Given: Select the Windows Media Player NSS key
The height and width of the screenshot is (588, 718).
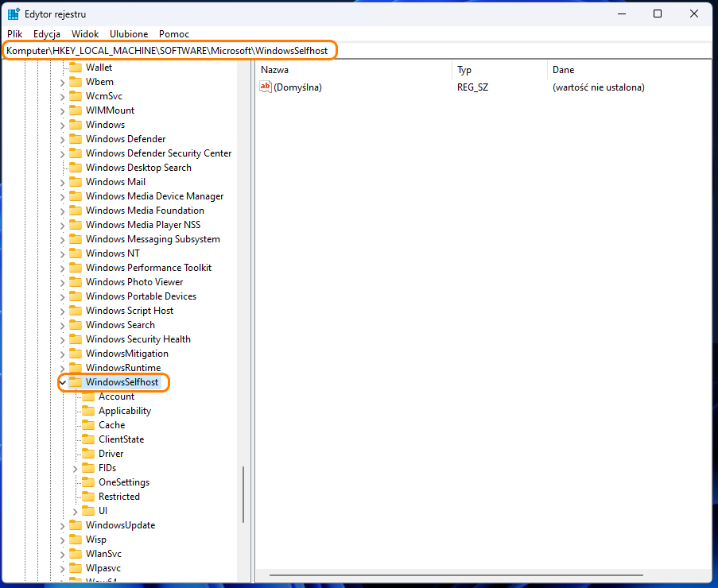Looking at the screenshot, I should 143,225.
